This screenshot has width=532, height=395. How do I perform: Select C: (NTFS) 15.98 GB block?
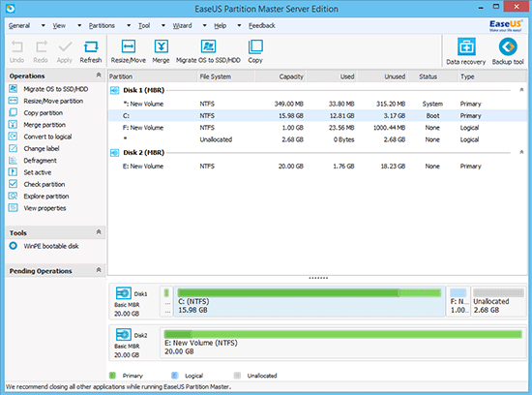[x=310, y=301]
